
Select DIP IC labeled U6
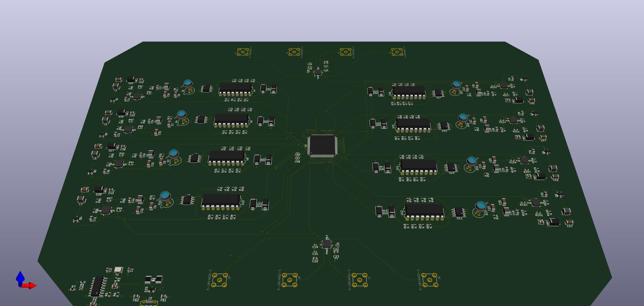[231, 120]
